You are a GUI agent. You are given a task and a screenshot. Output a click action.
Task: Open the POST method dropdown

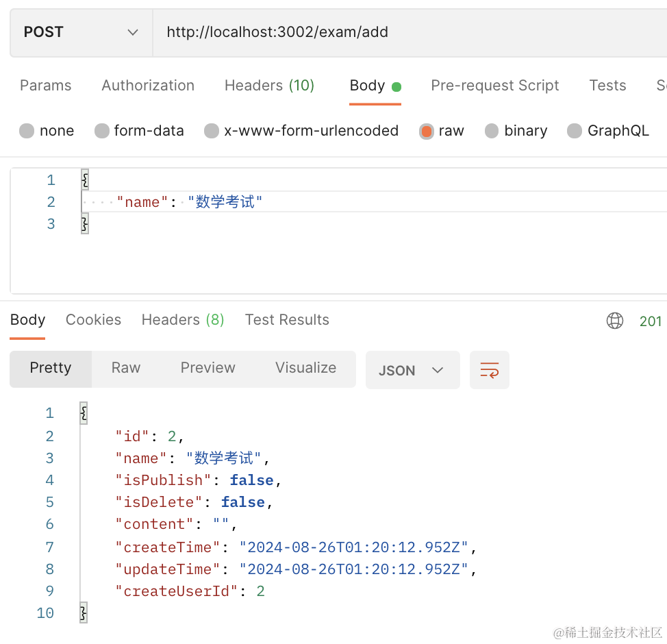(81, 32)
